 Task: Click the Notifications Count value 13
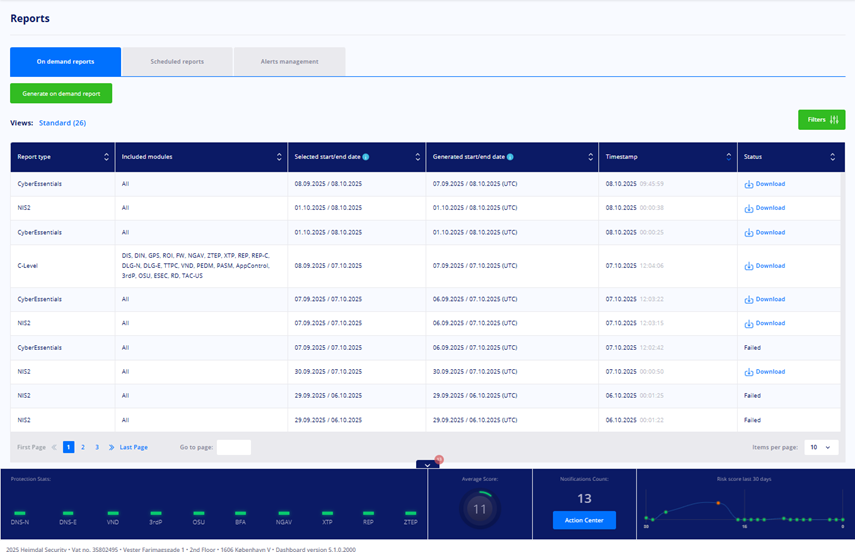tap(584, 499)
